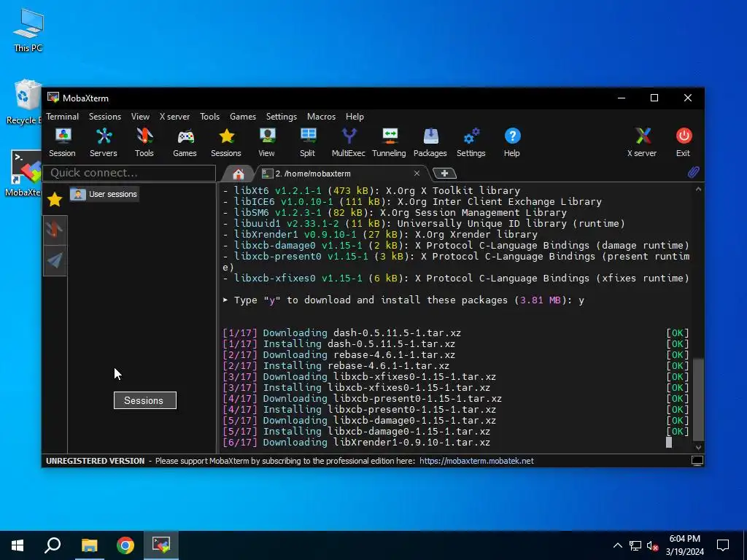This screenshot has width=747, height=560.
Task: Select the User sessions tree item
Action: [x=104, y=194]
